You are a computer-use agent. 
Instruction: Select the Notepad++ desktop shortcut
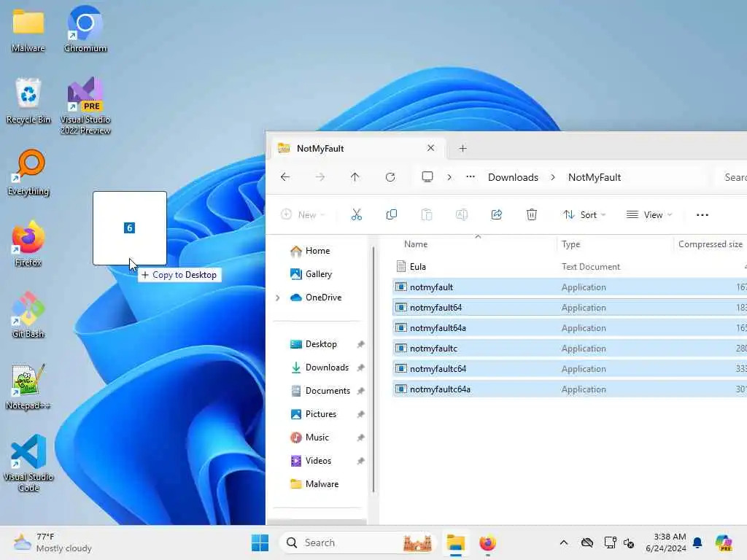(x=28, y=386)
